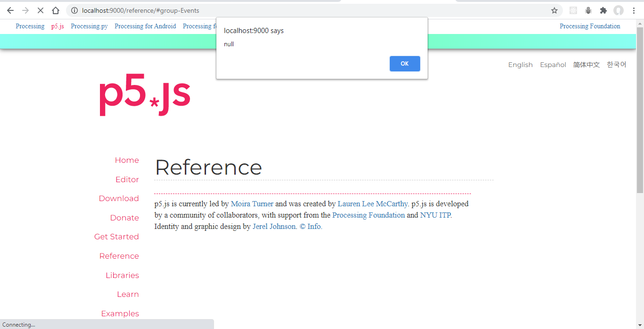Screen dimensions: 644x329
Task: Open the faded extension icon beside the star
Action: tap(573, 10)
